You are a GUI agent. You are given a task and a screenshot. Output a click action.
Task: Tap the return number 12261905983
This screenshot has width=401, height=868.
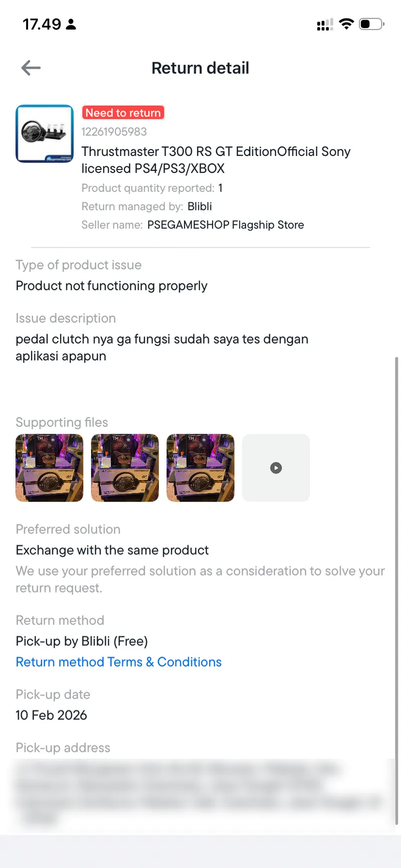pos(114,132)
